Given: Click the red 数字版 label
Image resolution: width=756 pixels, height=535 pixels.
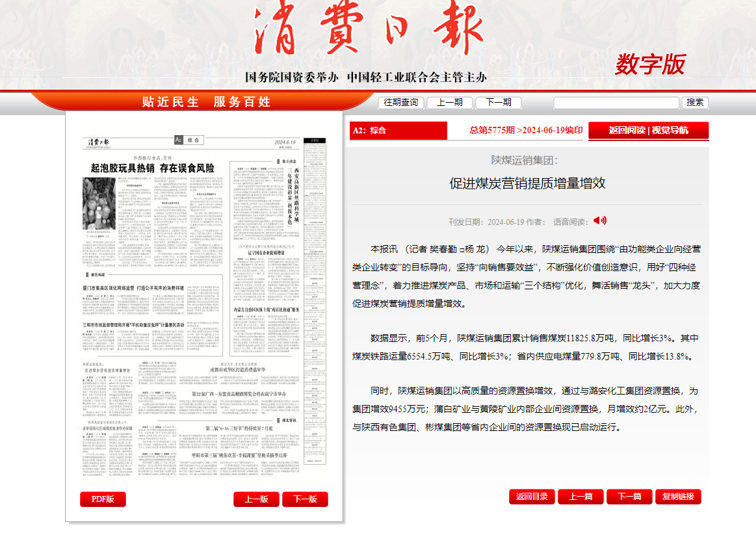Looking at the screenshot, I should (x=650, y=64).
